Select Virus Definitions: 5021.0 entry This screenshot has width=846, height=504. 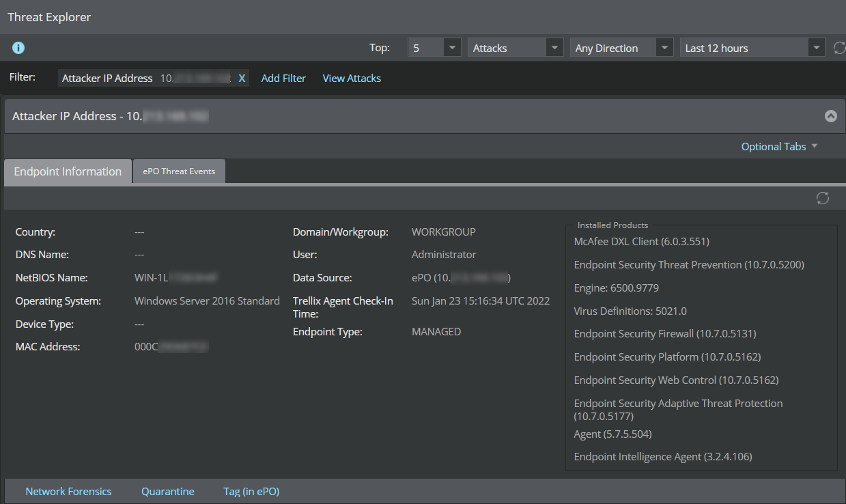click(x=630, y=311)
